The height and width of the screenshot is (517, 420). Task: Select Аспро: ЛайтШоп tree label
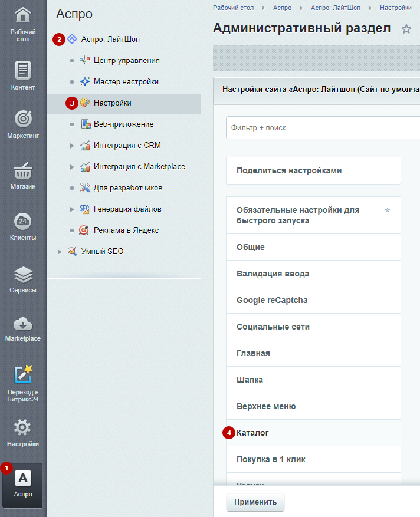(x=110, y=39)
